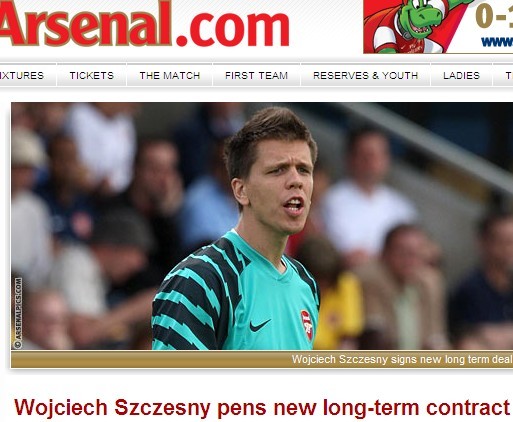Screen dimensions: 513x422
Task: Follow the blue www link in banner
Action: pos(497,42)
